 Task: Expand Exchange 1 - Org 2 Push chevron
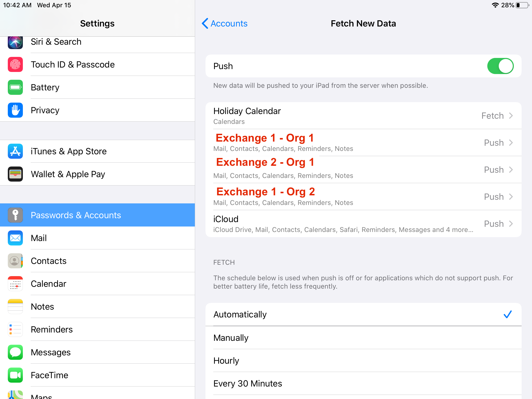511,197
